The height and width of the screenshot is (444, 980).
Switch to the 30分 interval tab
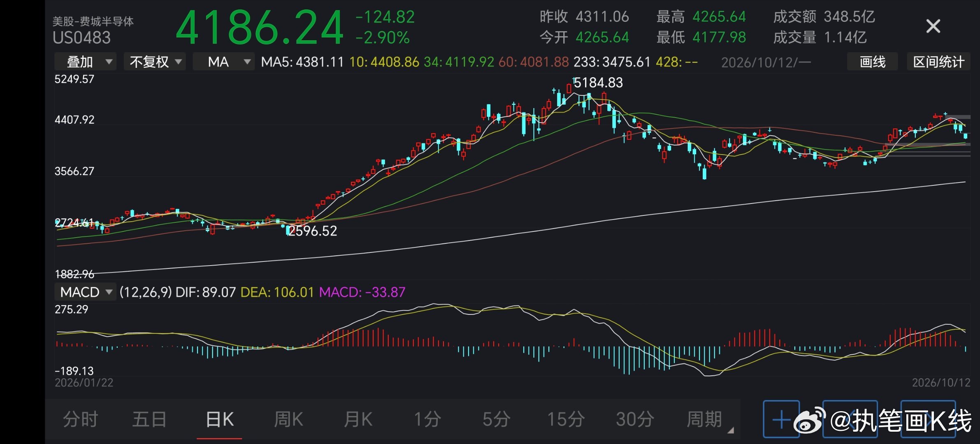635,419
